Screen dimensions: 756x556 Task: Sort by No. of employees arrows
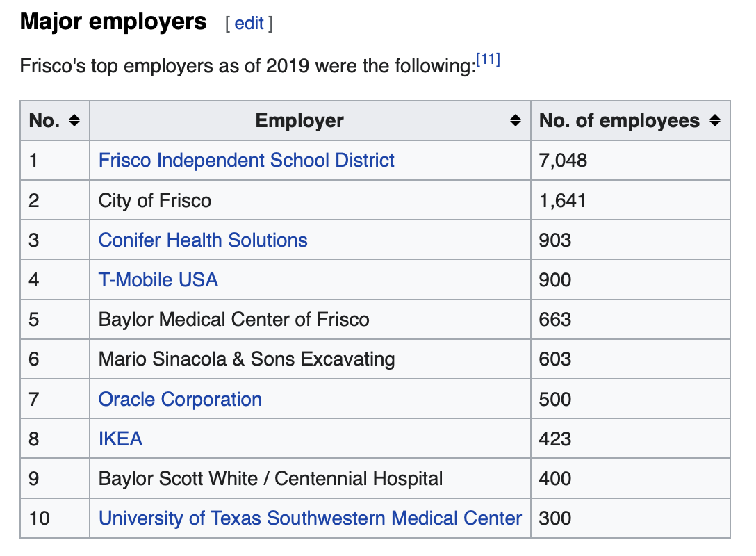click(715, 120)
